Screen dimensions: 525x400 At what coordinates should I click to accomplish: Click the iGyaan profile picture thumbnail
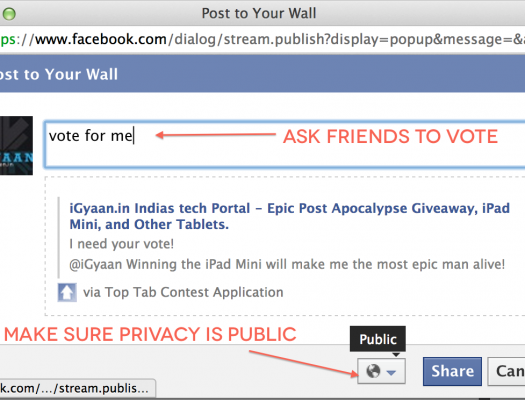point(16,146)
